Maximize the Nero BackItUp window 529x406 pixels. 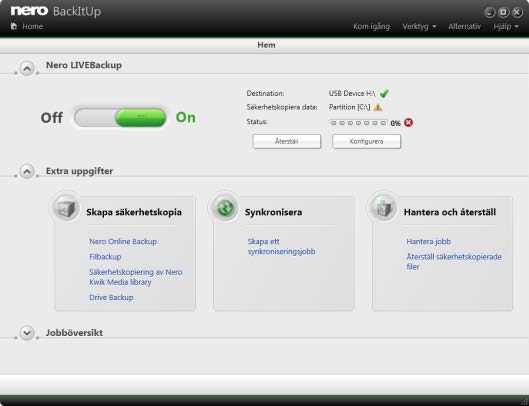click(503, 12)
